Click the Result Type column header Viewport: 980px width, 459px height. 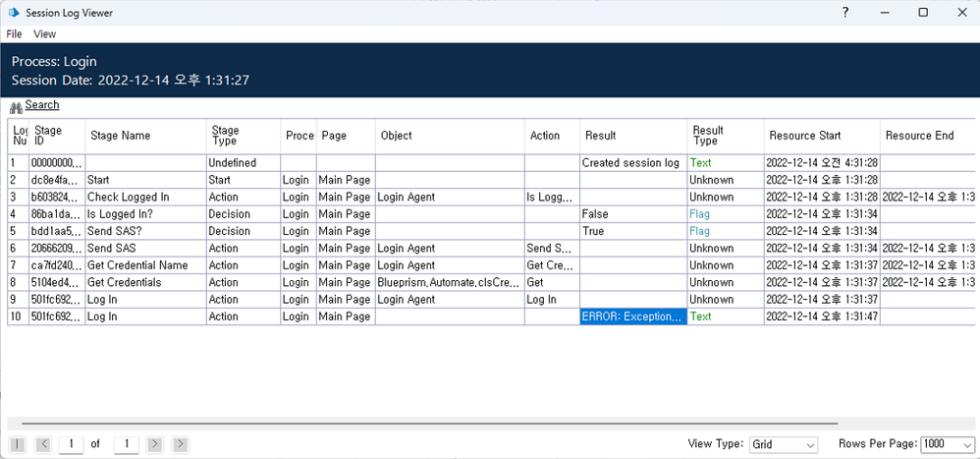[708, 136]
